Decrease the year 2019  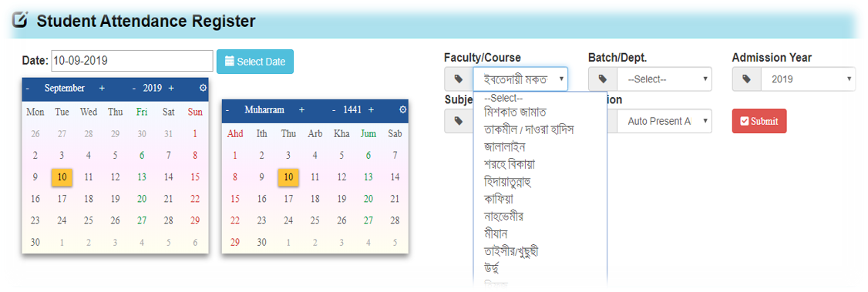pyautogui.click(x=134, y=89)
